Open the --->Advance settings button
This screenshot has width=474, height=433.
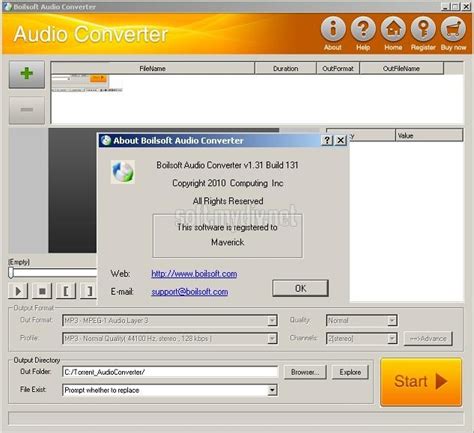point(428,339)
